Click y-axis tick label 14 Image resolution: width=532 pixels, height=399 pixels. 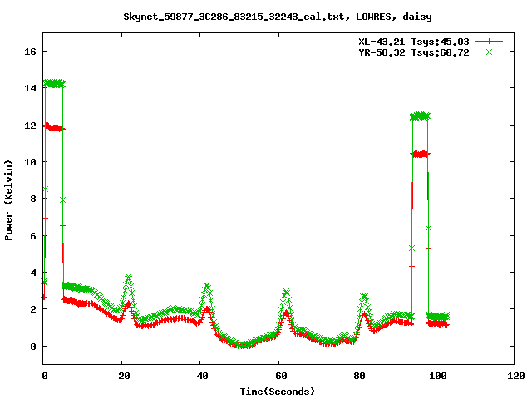[x=30, y=88]
